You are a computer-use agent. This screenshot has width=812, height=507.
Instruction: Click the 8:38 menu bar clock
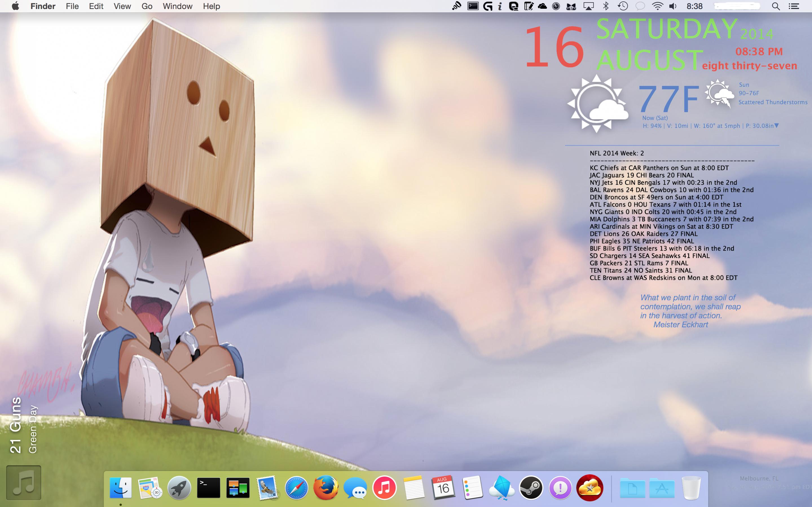[694, 6]
